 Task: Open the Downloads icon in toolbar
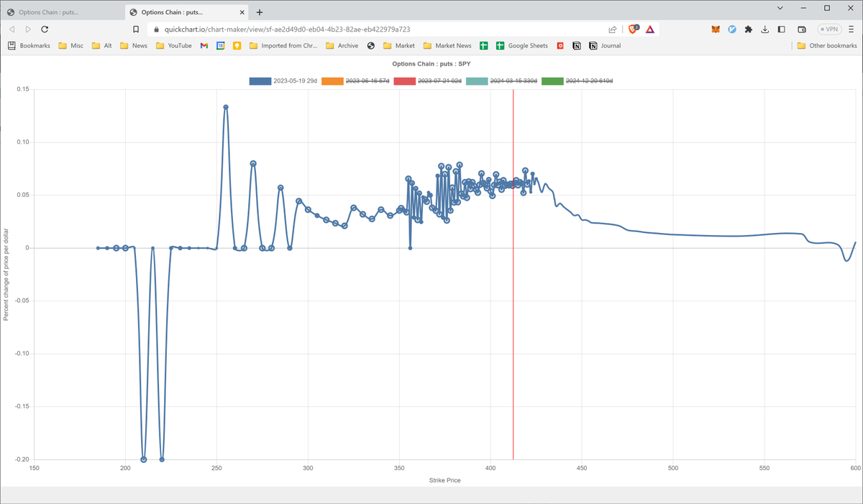pos(764,29)
